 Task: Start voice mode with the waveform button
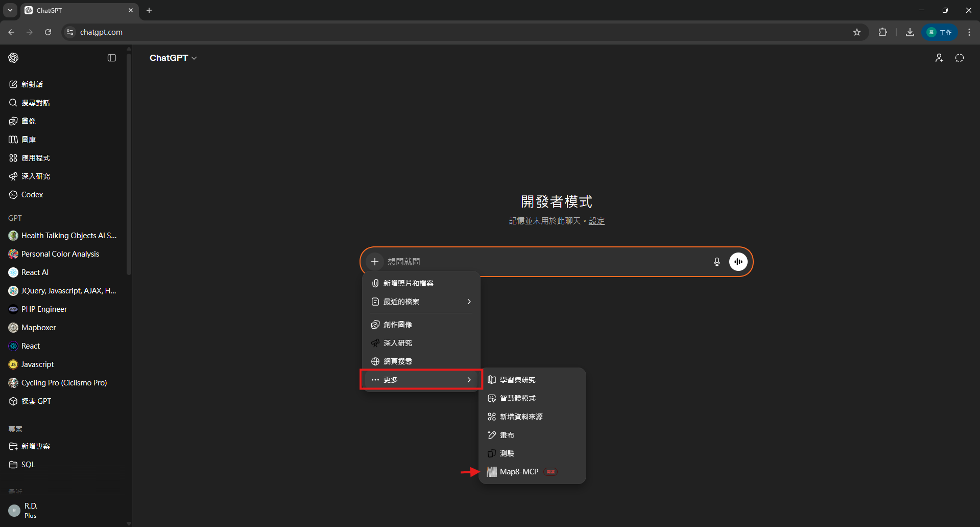point(738,262)
